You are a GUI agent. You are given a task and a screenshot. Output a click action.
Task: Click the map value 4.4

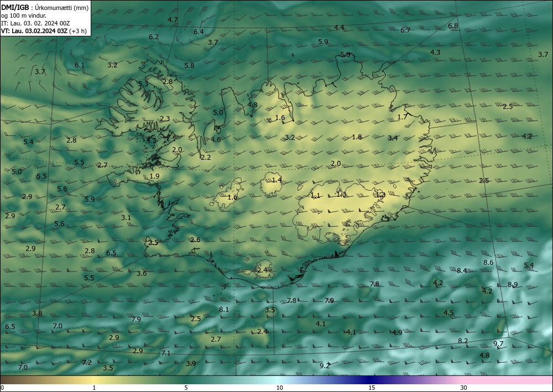tap(340, 28)
